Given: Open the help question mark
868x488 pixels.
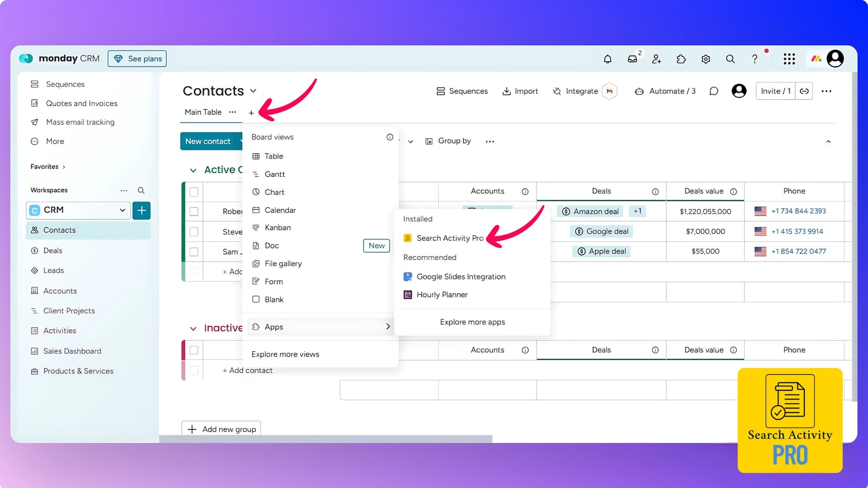Looking at the screenshot, I should pyautogui.click(x=755, y=59).
